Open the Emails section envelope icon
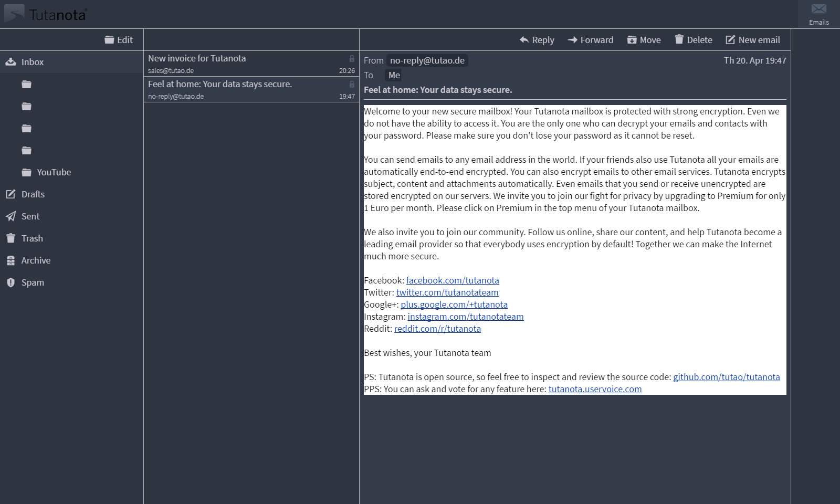The height and width of the screenshot is (504, 840). (x=818, y=9)
